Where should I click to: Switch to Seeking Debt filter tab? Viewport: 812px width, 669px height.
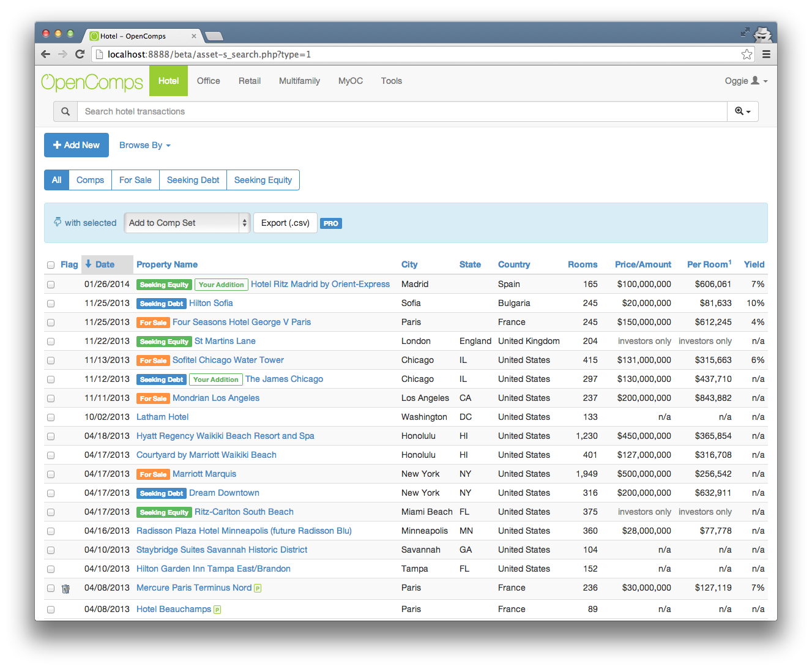(x=193, y=180)
